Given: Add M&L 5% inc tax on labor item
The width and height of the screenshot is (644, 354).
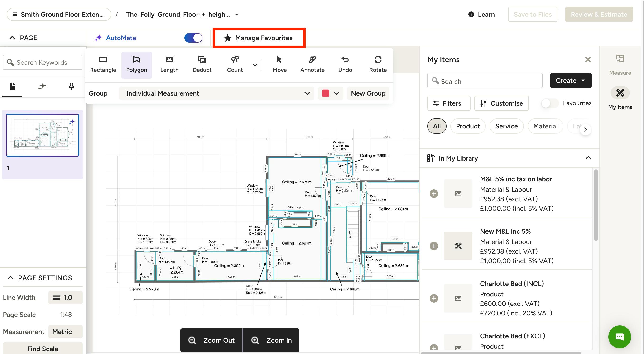Looking at the screenshot, I should [x=434, y=193].
